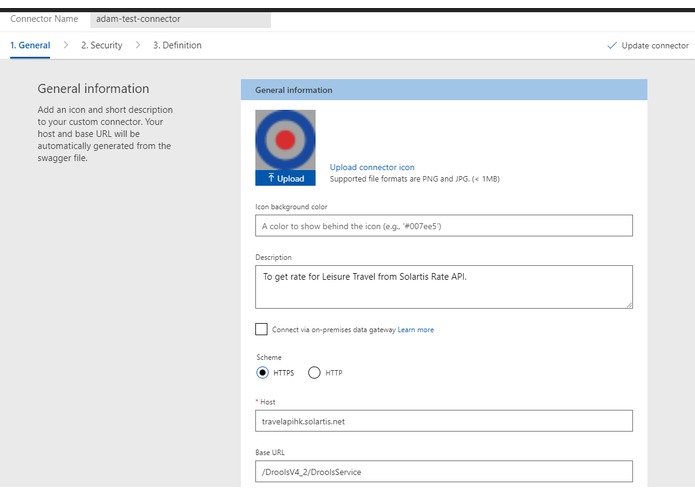Viewport: 695px width, 494px height.
Task: Focus the Icon background color field
Action: click(x=444, y=226)
